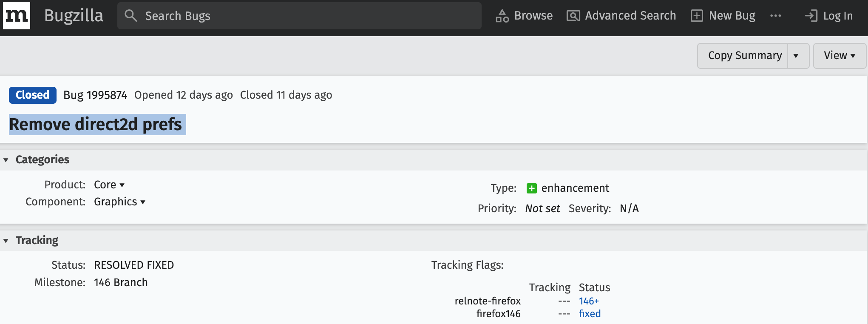Collapse the Tracking section
Viewport: 868px width, 324px height.
click(x=6, y=241)
